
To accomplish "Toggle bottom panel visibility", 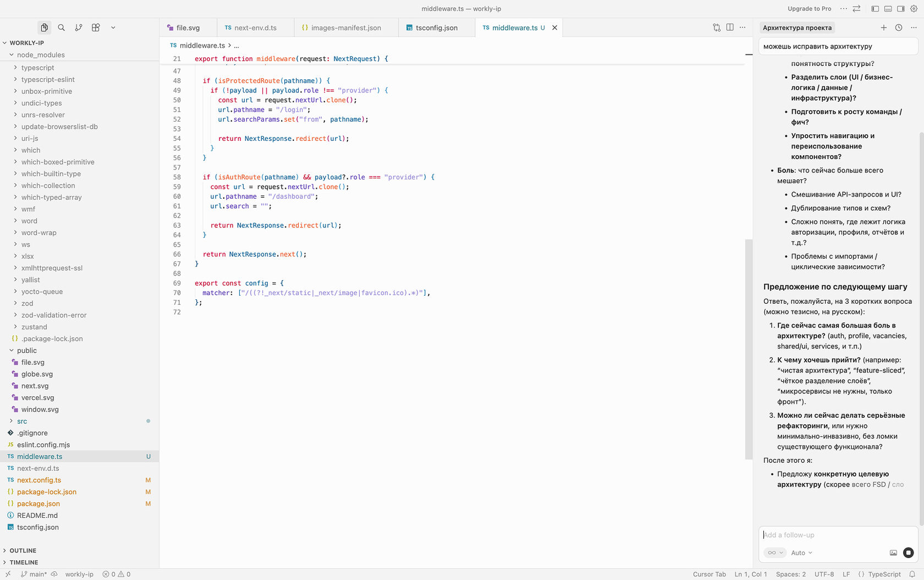I will [888, 9].
